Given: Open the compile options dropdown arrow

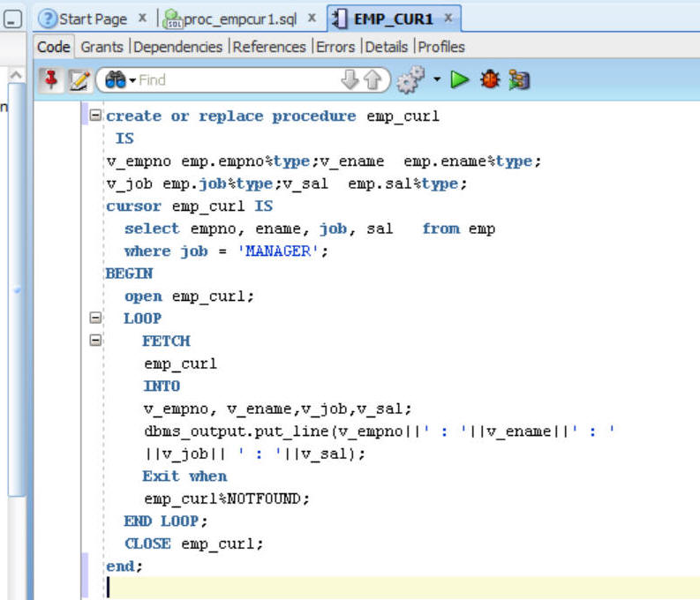Looking at the screenshot, I should pos(436,80).
